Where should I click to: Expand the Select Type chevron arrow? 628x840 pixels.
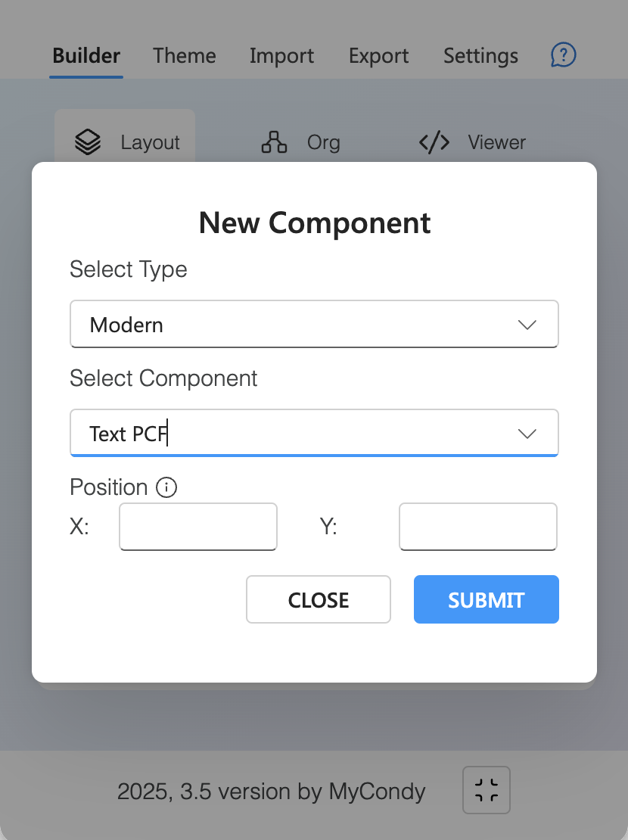pos(527,325)
